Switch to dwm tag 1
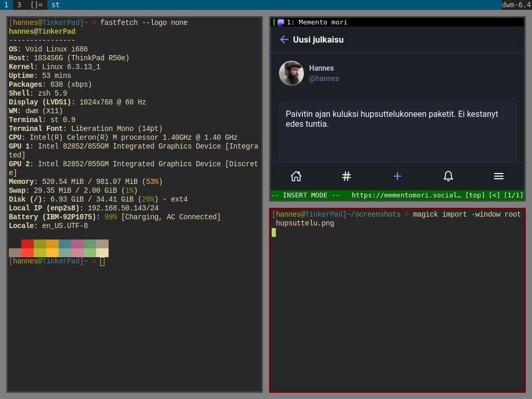 (x=6, y=5)
